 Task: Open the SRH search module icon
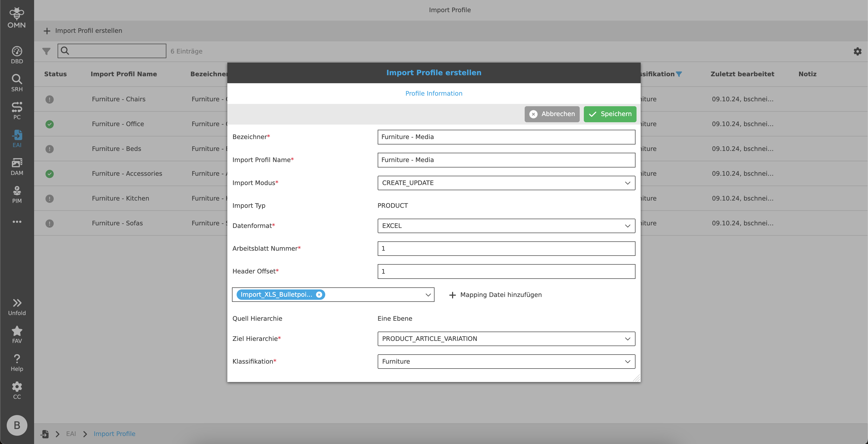[x=17, y=82]
